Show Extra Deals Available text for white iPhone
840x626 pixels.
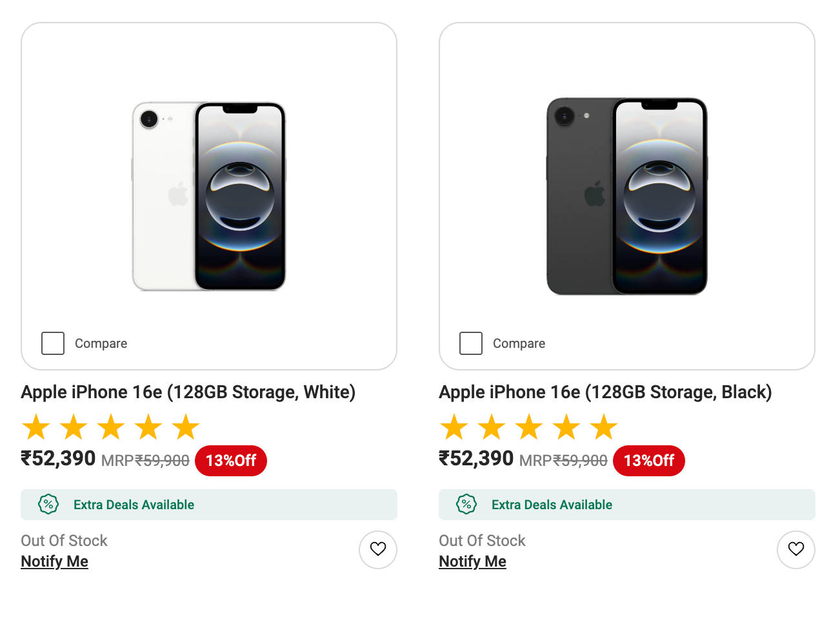point(134,505)
